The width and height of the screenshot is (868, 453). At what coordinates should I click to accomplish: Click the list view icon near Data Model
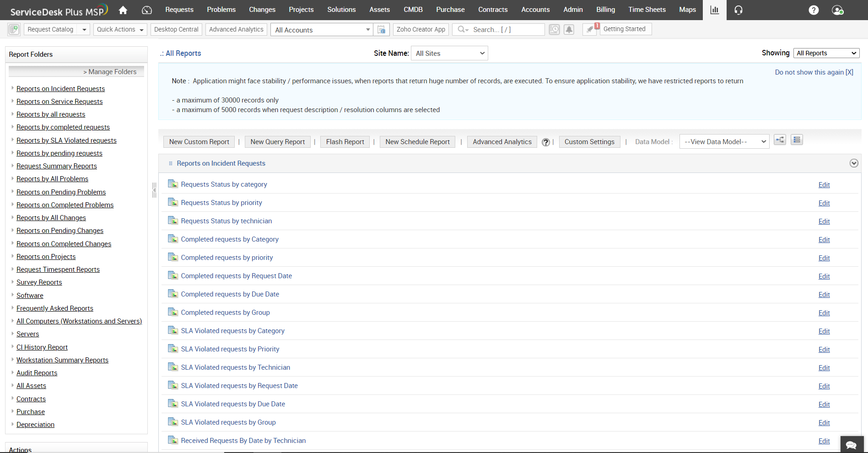click(797, 140)
